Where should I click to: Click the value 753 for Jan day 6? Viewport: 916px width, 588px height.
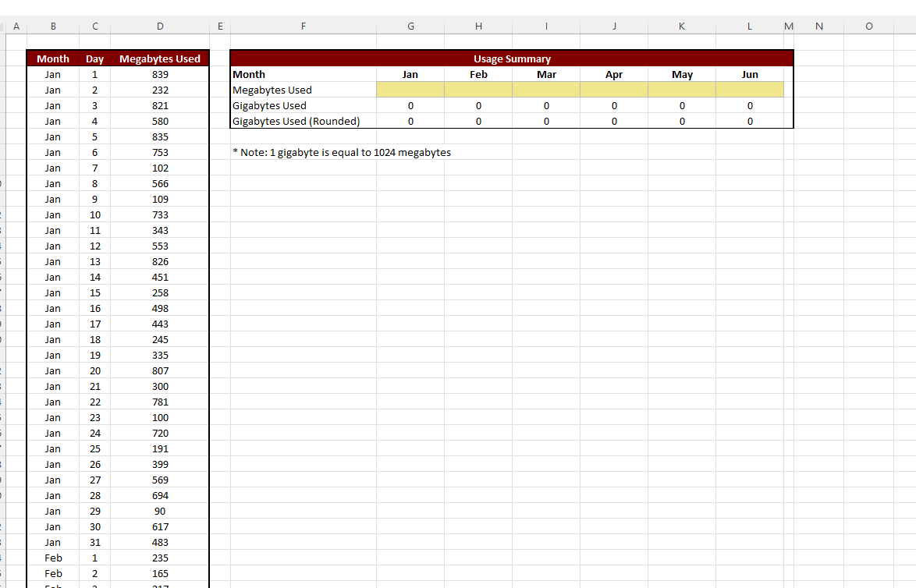[x=160, y=152]
